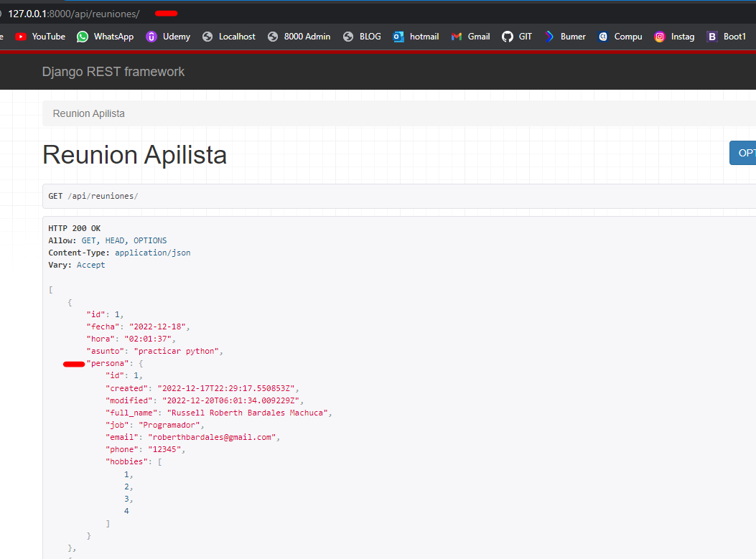Viewport: 756px width, 559px height.
Task: Click the Reunion Apilista page heading
Action: coord(135,155)
